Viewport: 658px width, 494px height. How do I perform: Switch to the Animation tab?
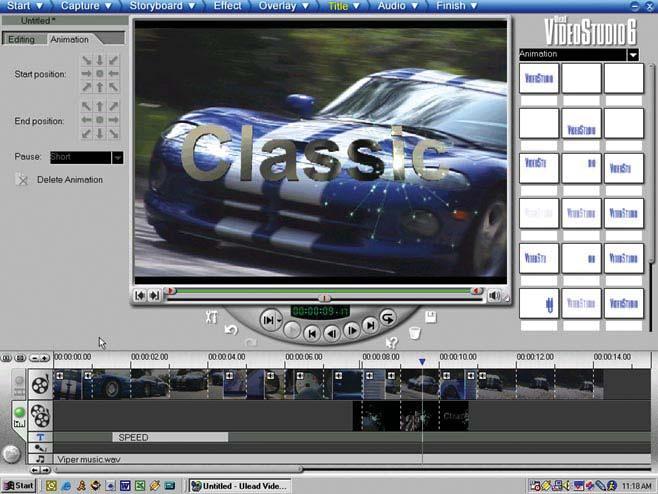click(70, 39)
